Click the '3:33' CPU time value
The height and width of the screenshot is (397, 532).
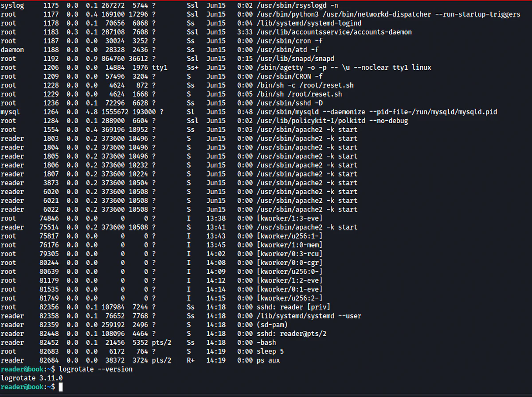(x=245, y=32)
